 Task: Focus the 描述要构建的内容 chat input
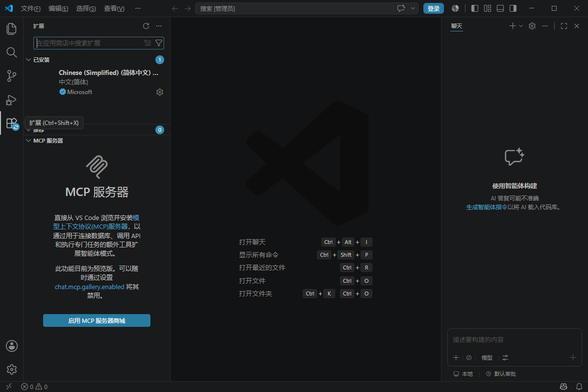click(514, 340)
